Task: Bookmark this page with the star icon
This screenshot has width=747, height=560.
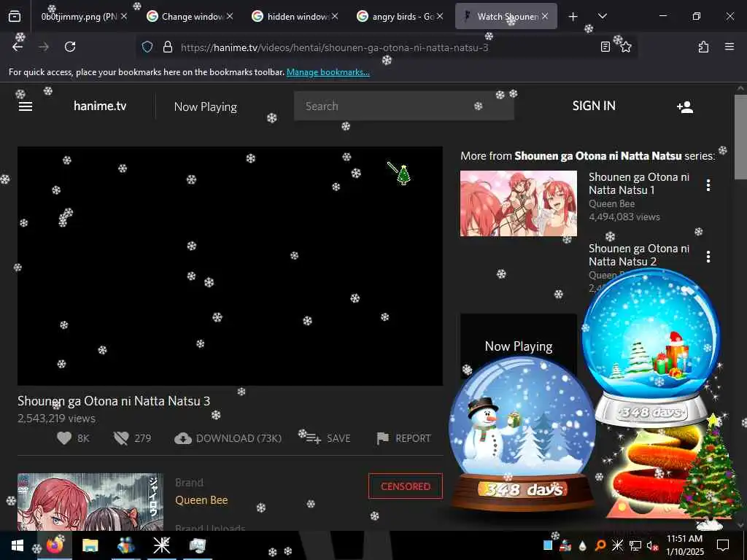Action: 626,47
